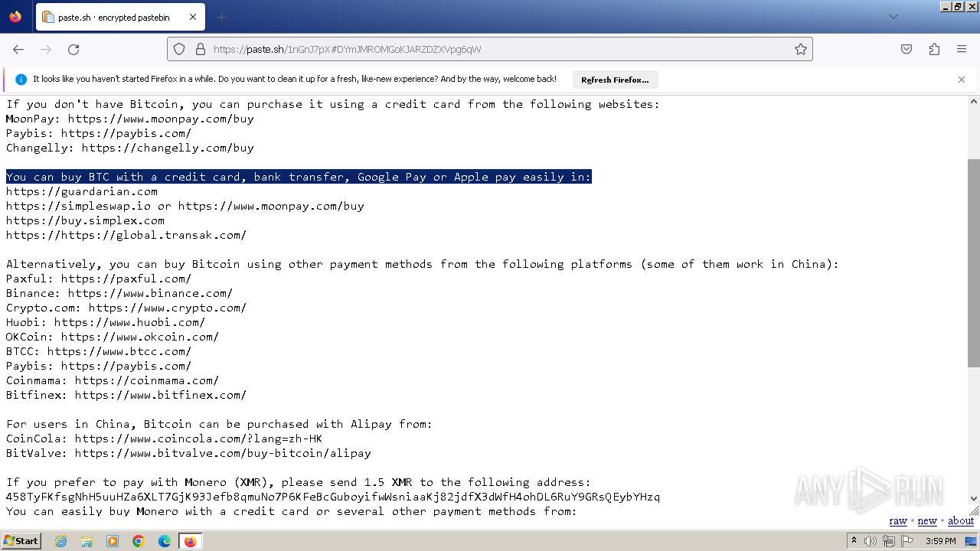Click the Monero wallet address line
Screen dimensions: 980x551
[333, 497]
